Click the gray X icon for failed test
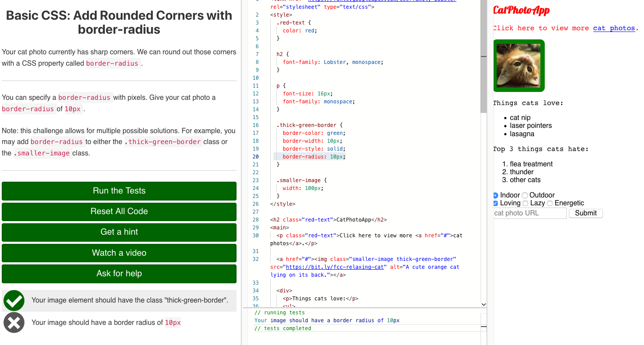 coord(14,322)
